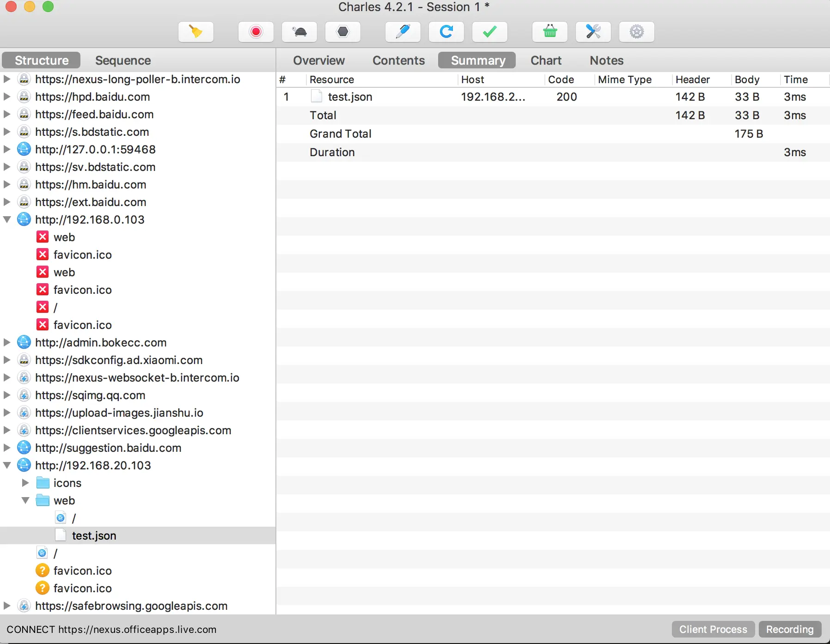Open Compose with the pen icon
This screenshot has height=644, width=830.
(403, 32)
